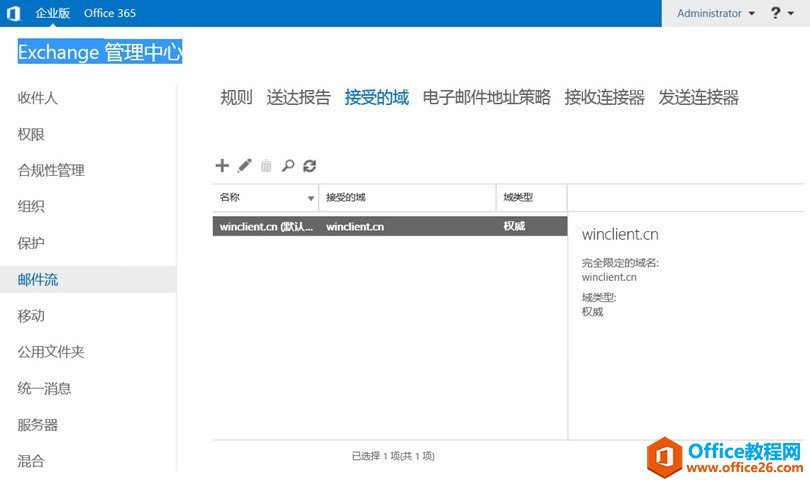Select the winclient.cn (默认... row name cell

click(266, 227)
